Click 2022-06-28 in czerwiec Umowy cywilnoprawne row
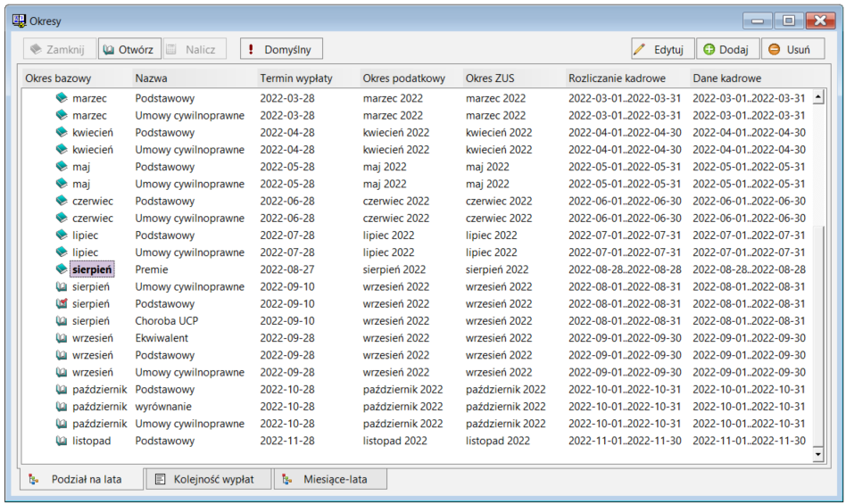The image size is (846, 504). point(287,218)
